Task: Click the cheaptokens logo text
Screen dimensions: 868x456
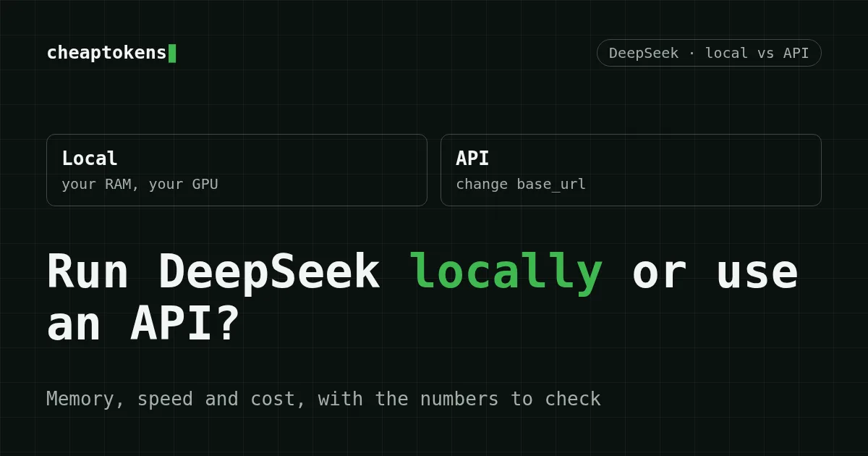Action: click(106, 53)
